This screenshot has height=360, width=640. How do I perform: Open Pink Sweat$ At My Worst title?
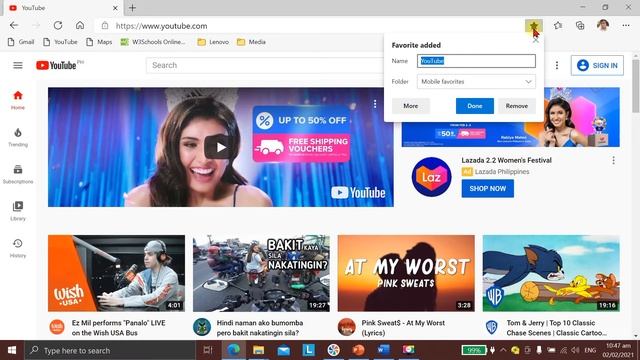403,328
